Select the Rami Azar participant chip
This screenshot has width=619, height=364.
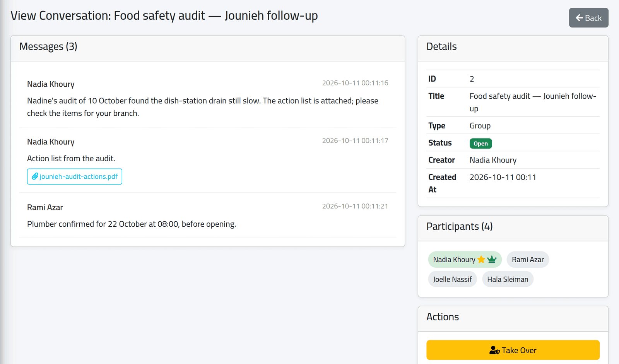(528, 260)
